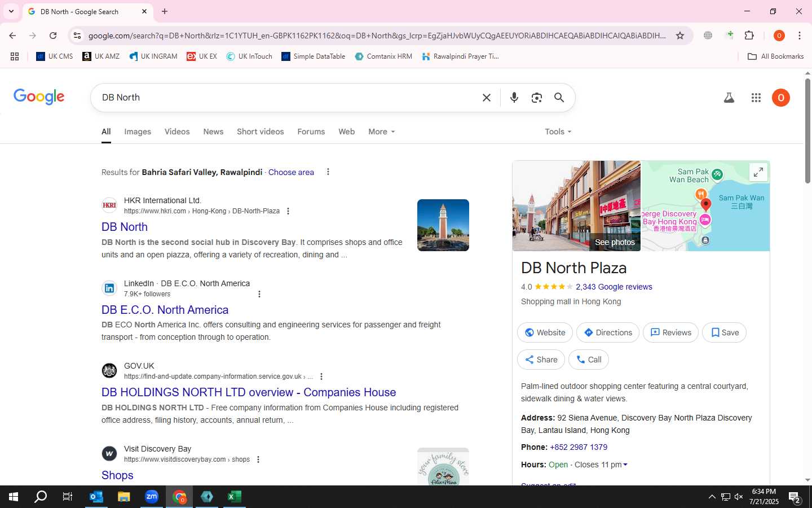Open Chrome three-dot menu

800,36
